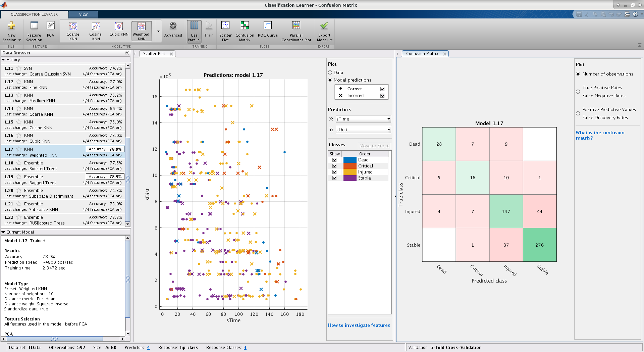644x352 pixels.
Task: Select the True Positive Rates radio button
Action: tap(578, 92)
